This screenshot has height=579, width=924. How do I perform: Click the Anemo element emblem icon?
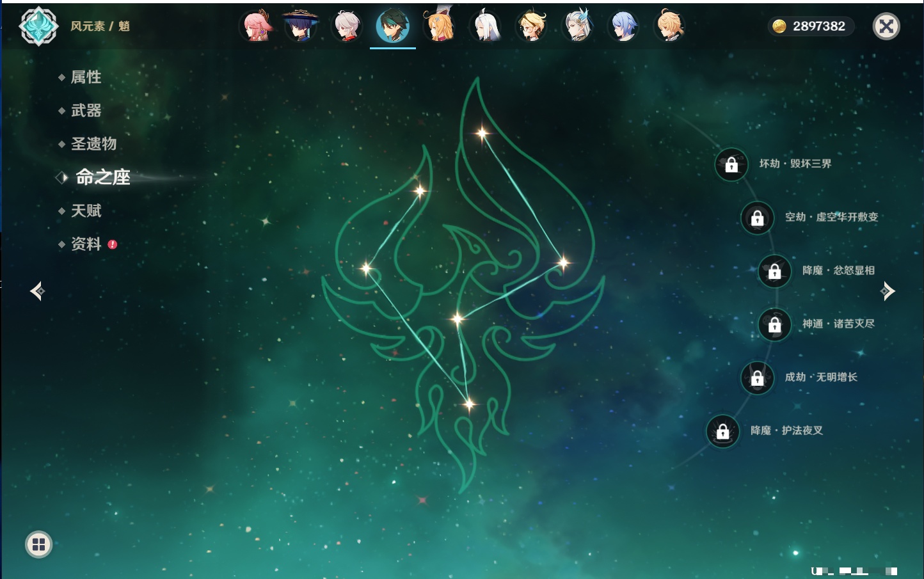(38, 26)
